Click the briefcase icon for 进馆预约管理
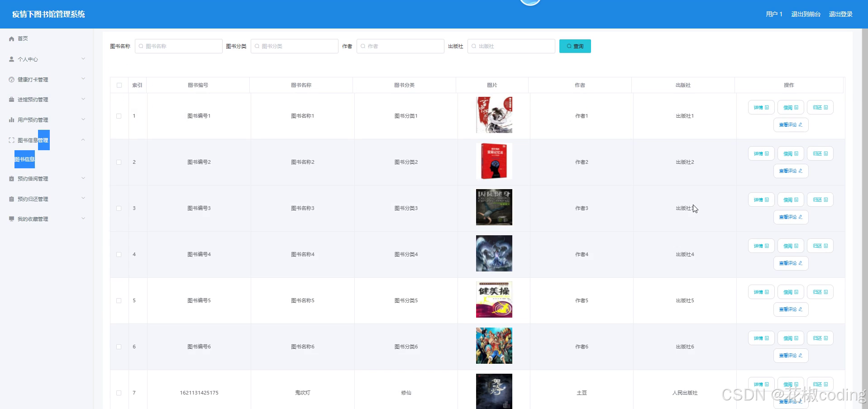The width and height of the screenshot is (868, 409). [x=12, y=100]
